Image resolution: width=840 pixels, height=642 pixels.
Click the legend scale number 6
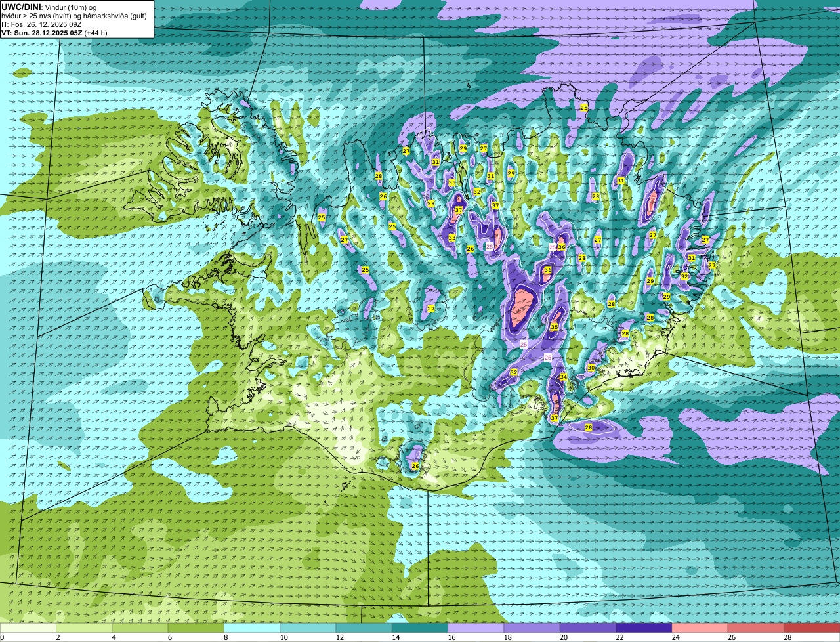click(x=169, y=637)
